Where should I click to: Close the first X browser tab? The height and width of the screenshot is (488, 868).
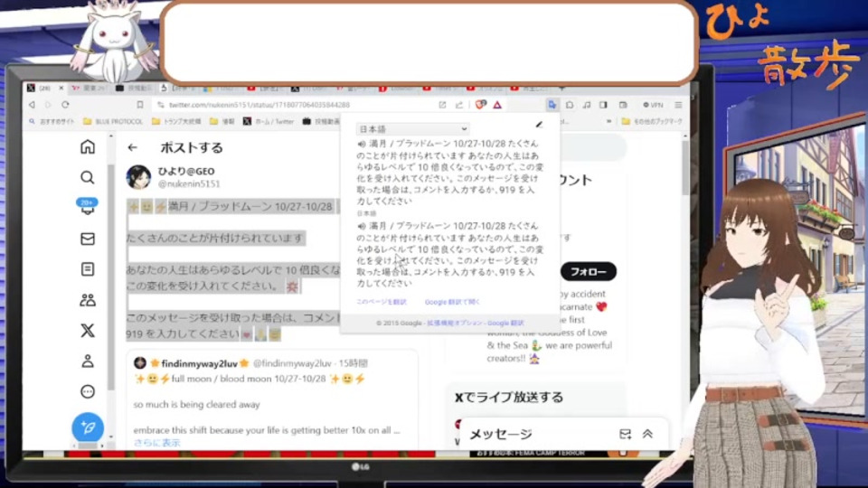pyautogui.click(x=61, y=88)
